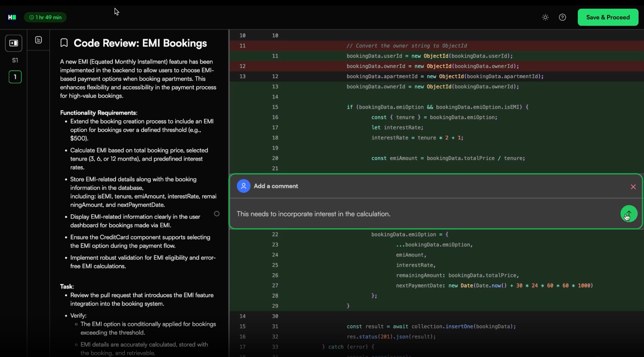Viewport: 644px width, 357px height.
Task: Click line number 15 in the code panel
Action: click(275, 107)
